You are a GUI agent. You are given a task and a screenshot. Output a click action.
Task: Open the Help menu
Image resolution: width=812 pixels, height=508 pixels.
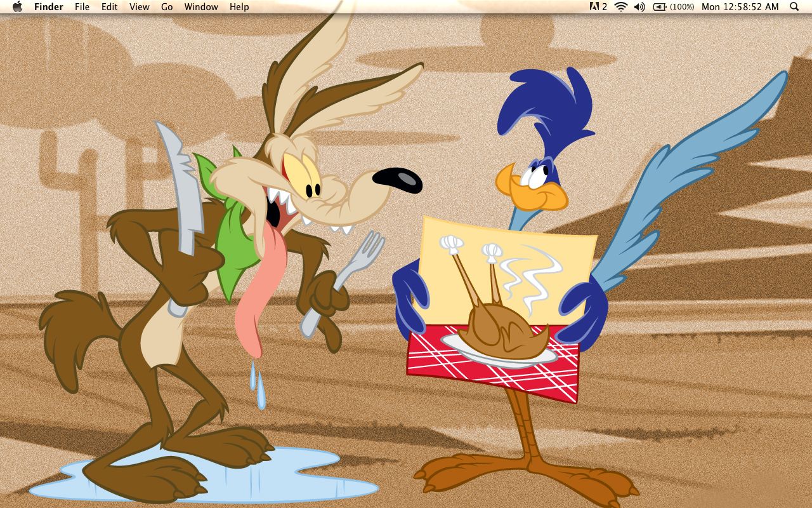click(x=239, y=7)
